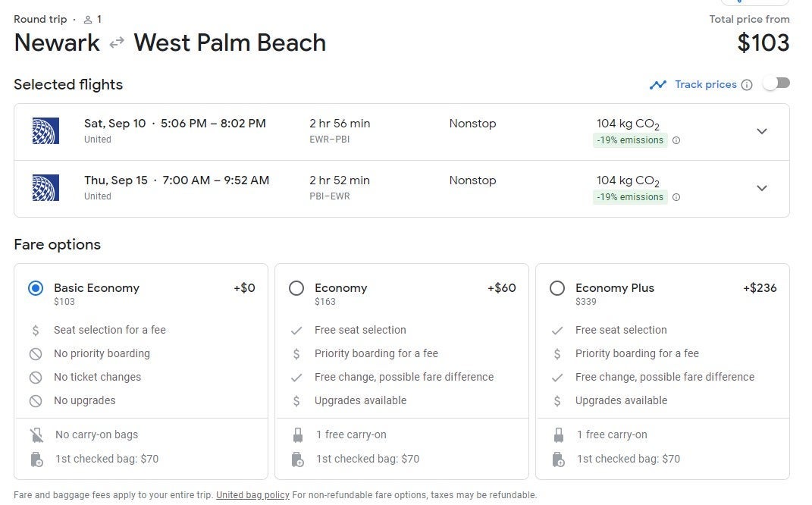Click the Economy $163 price label
Image resolution: width=812 pixels, height=505 pixels.
pyautogui.click(x=324, y=302)
